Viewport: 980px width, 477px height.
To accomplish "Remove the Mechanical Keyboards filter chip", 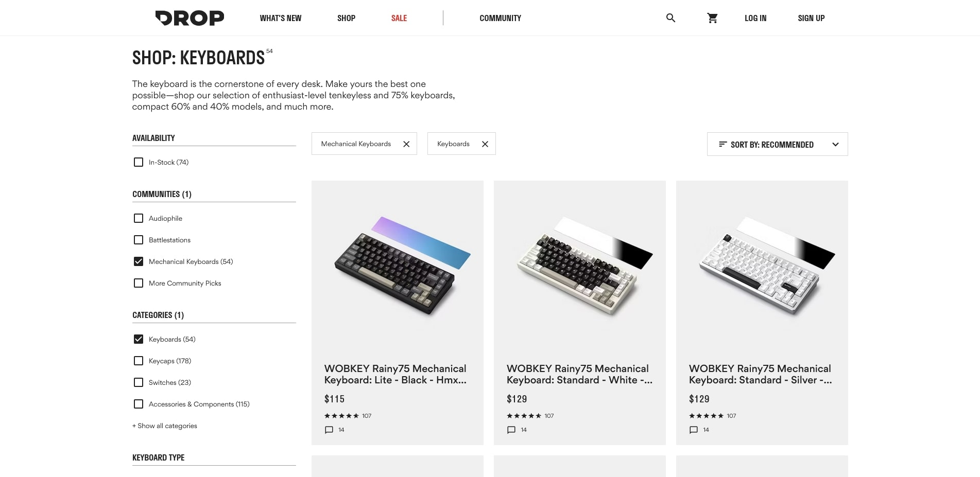I will (x=406, y=144).
